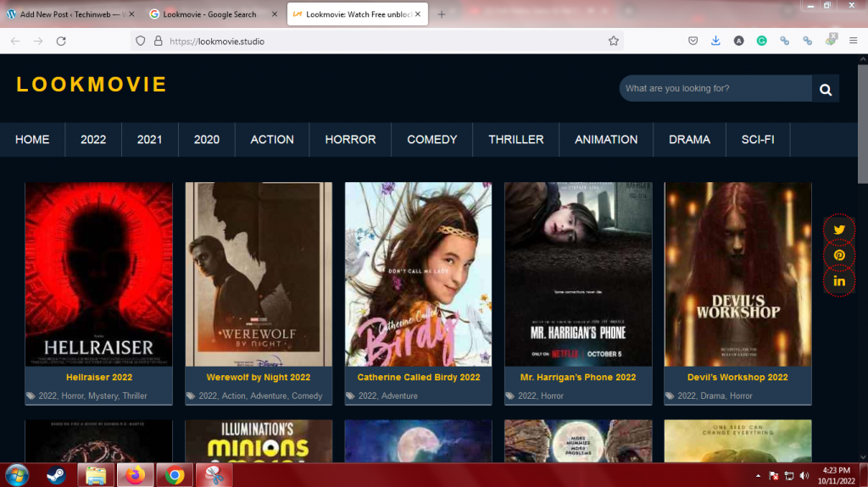The height and width of the screenshot is (487, 868).
Task: Click the Hellraiser poster thumbnail
Action: click(x=98, y=274)
